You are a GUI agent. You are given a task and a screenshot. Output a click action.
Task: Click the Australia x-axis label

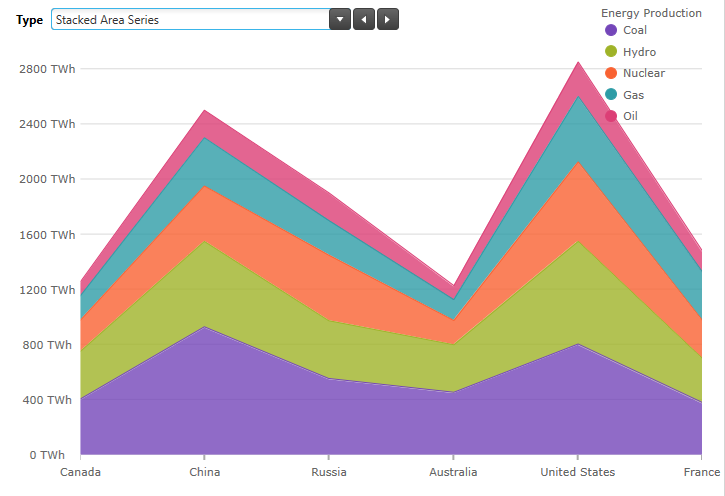(x=453, y=472)
